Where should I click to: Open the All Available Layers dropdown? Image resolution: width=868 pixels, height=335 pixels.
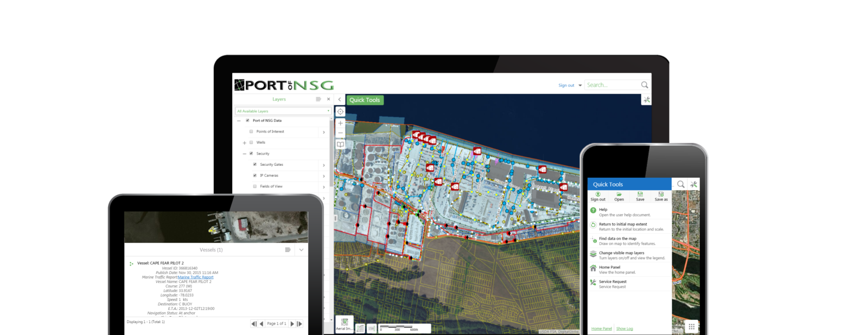(283, 111)
